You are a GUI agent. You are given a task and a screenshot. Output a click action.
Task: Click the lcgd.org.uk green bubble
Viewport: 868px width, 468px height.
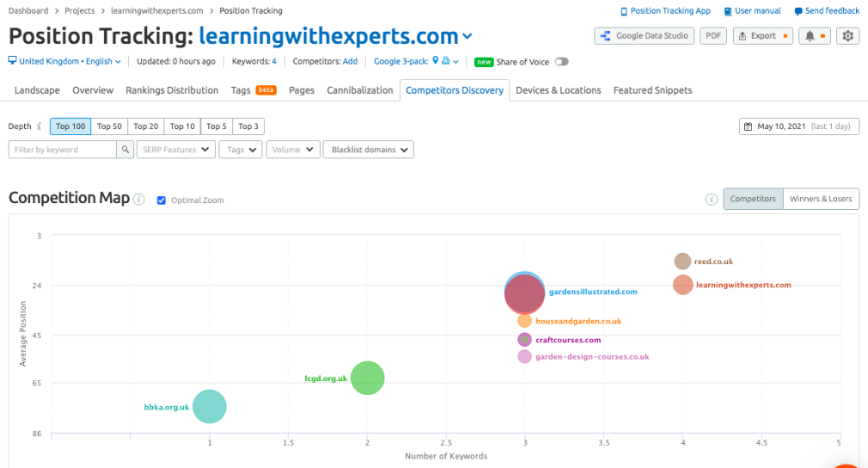[x=368, y=378]
